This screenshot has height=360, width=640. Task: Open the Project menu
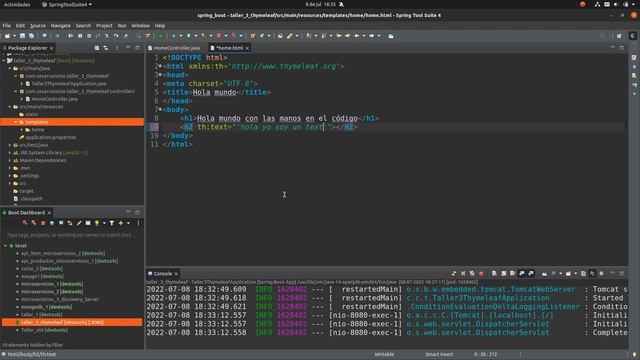(x=104, y=25)
